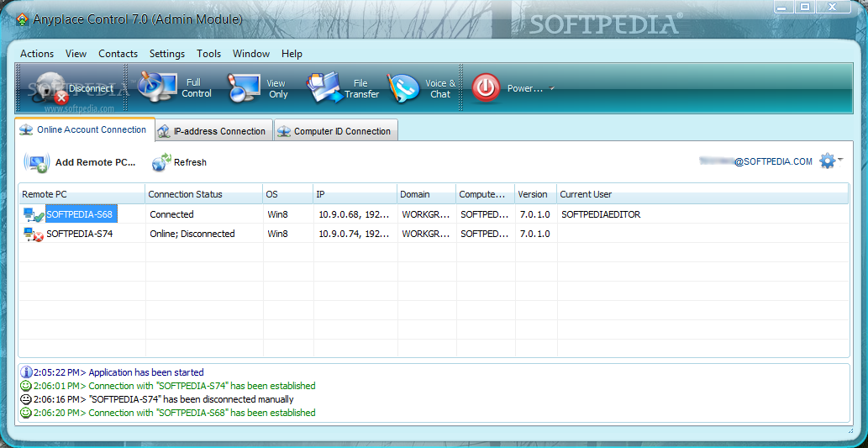Image resolution: width=868 pixels, height=448 pixels.
Task: Sort by Connection Status column header
Action: point(203,194)
